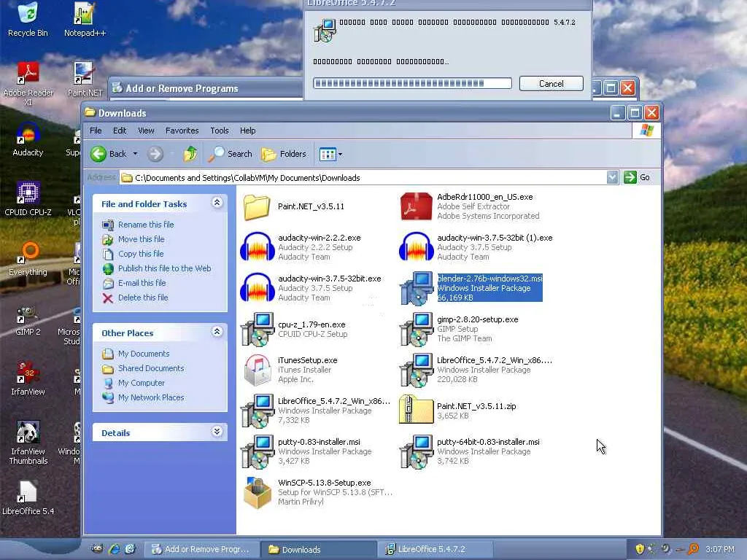
Task: Select the cpu-z_1.79-en.exe icon
Action: [257, 329]
